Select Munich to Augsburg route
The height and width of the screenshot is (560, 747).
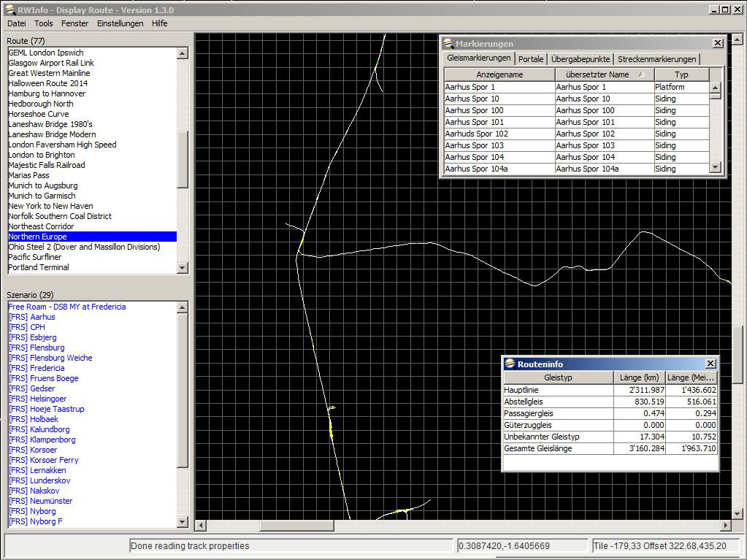click(x=42, y=185)
